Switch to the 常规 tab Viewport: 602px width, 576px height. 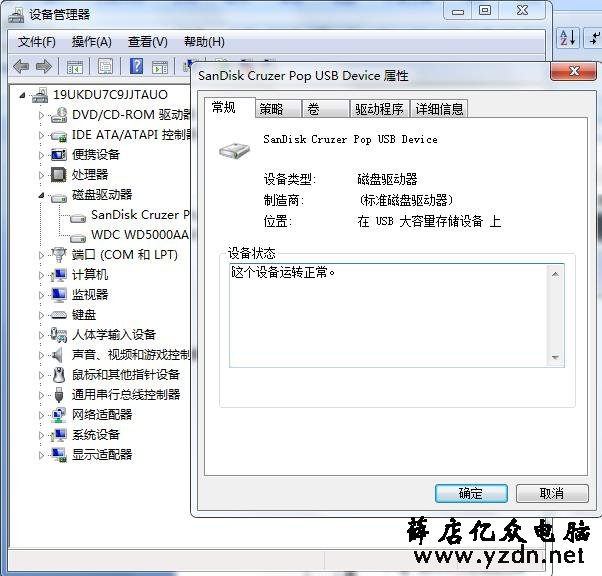(230, 108)
